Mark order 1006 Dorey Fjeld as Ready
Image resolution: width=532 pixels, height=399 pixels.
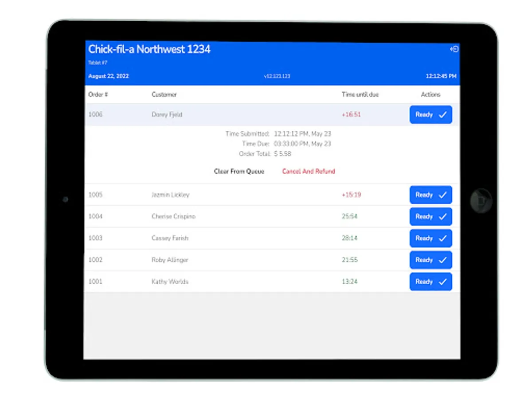pyautogui.click(x=430, y=114)
